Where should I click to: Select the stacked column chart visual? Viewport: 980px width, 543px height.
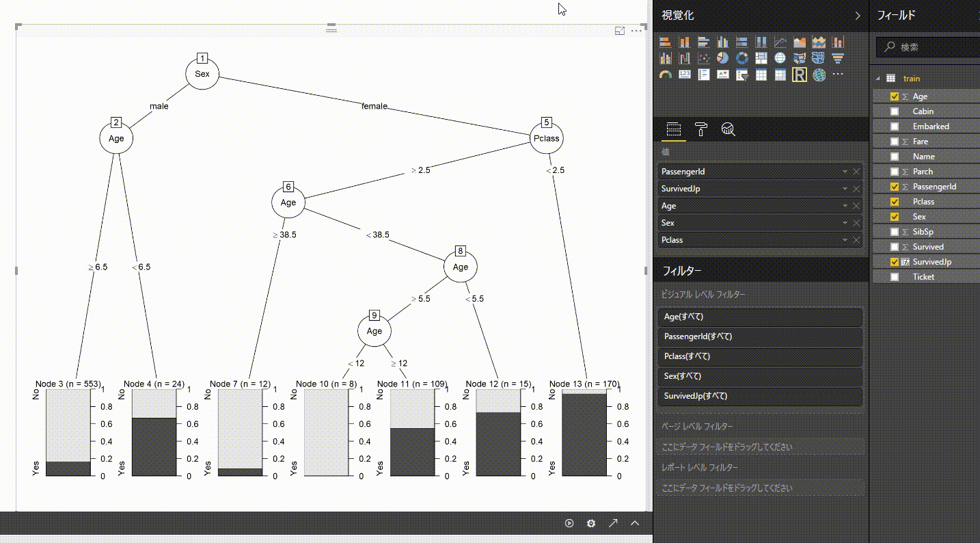pyautogui.click(x=685, y=42)
